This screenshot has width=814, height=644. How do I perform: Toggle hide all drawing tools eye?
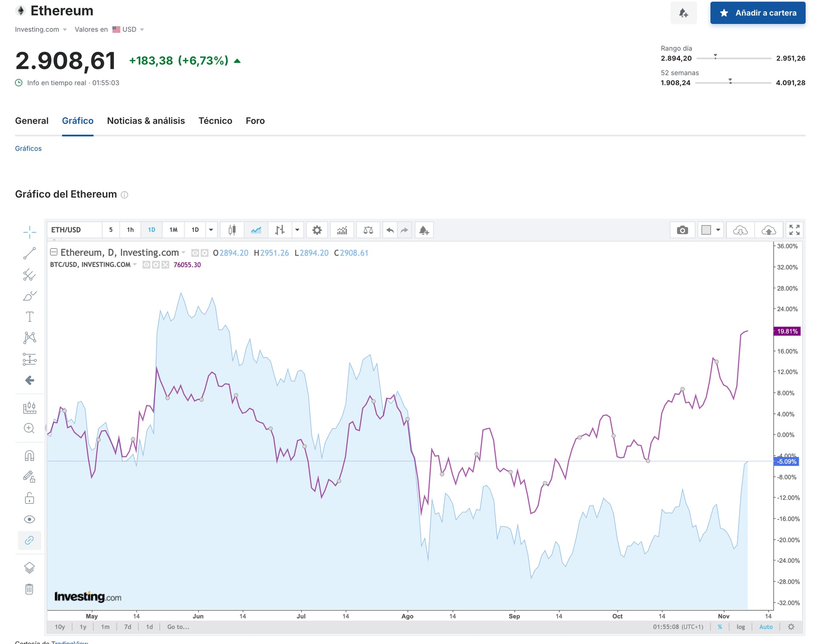(x=29, y=519)
